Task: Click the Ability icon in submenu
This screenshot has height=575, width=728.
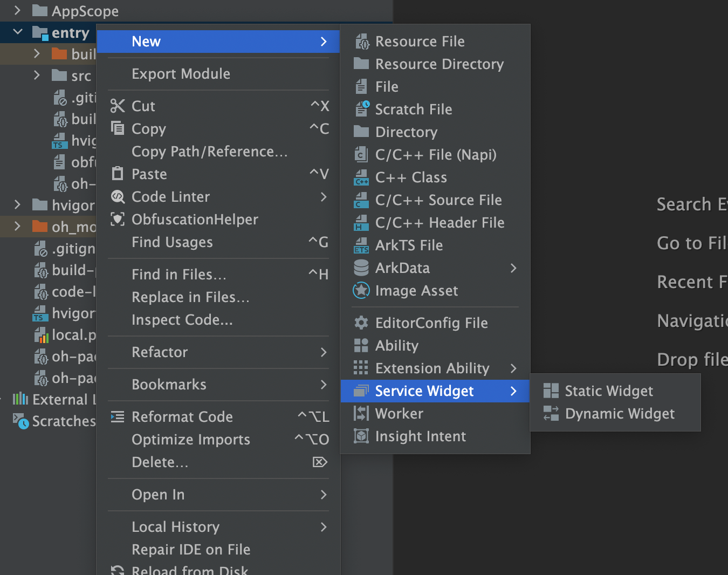Action: pyautogui.click(x=361, y=346)
